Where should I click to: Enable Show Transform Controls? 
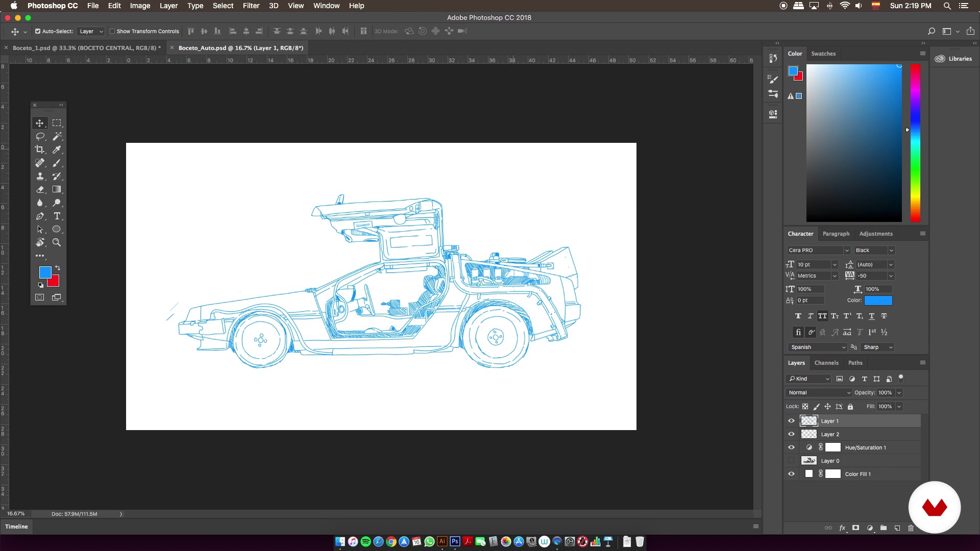(112, 31)
